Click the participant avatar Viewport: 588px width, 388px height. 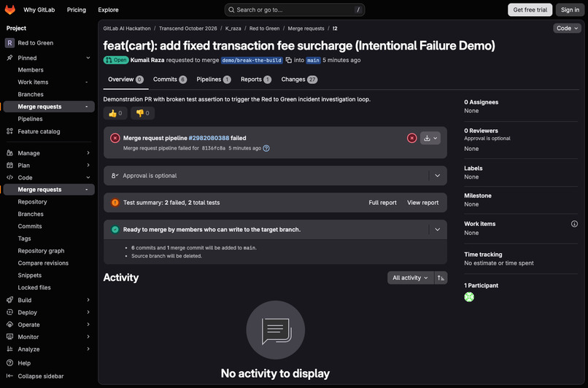pyautogui.click(x=469, y=297)
